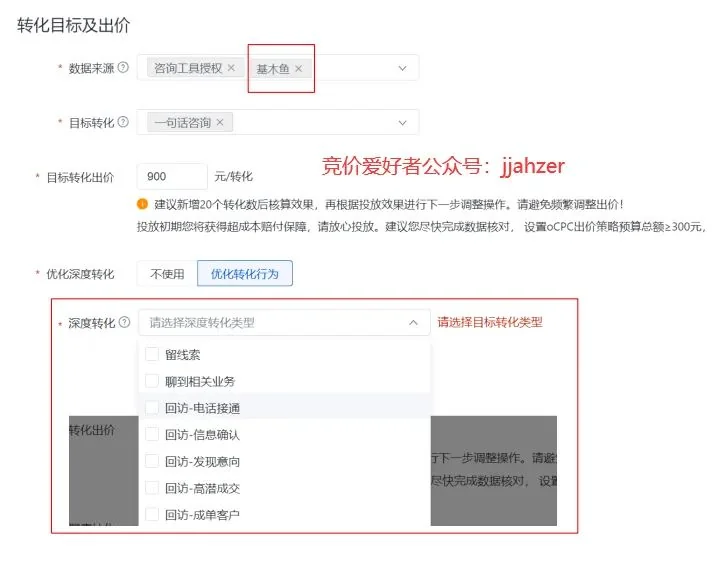719x568 pixels.
Task: Check the 回访-电话接通 option
Action: (152, 408)
